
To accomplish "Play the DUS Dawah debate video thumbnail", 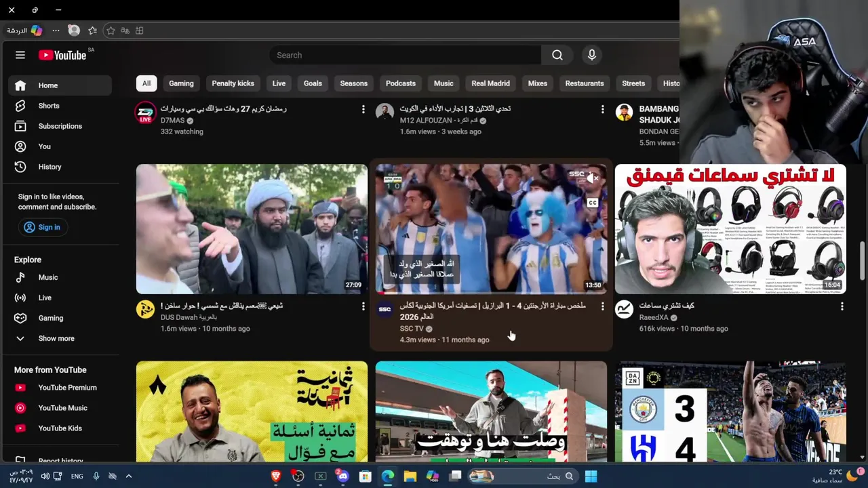I will pyautogui.click(x=252, y=229).
